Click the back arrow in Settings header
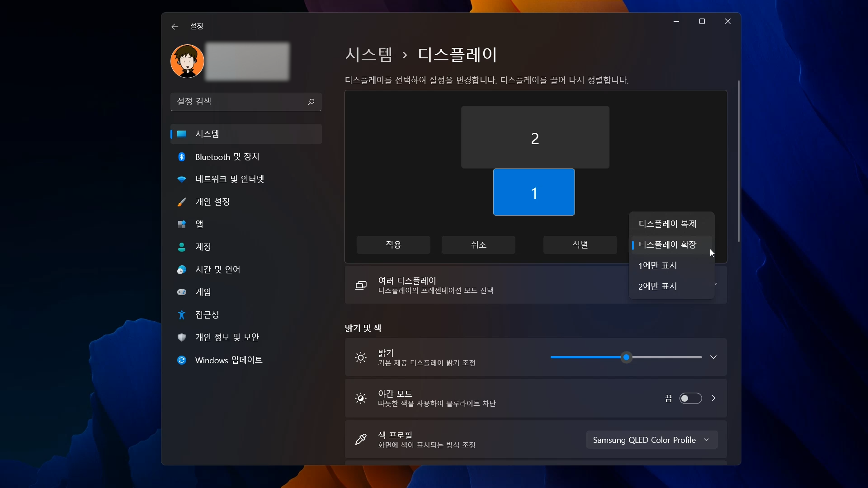Viewport: 868px width, 488px height. [175, 27]
